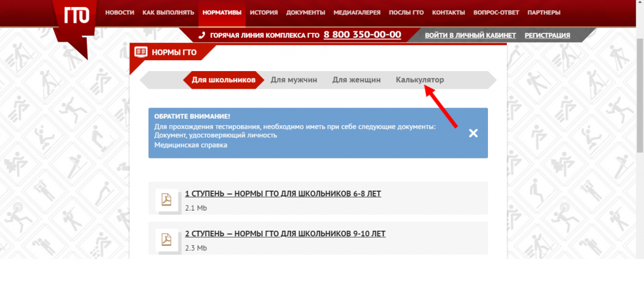This screenshot has height=291, width=644.
Task: Click the Медицинская справка text
Action: pyautogui.click(x=191, y=145)
